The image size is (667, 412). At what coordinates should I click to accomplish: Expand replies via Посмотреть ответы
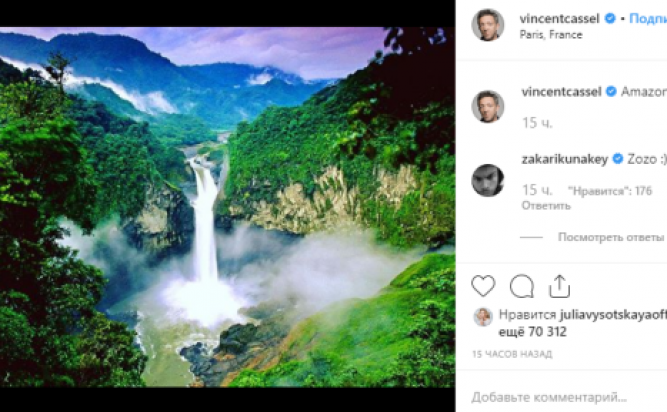point(610,237)
